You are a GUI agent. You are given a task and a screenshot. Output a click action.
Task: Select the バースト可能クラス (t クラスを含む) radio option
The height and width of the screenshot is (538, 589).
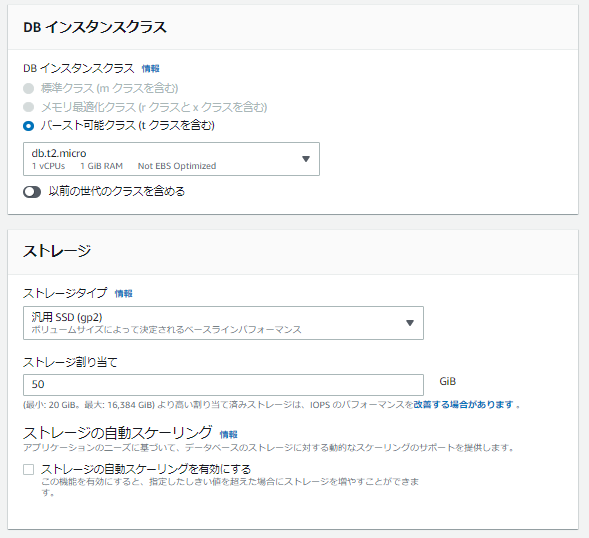29,125
